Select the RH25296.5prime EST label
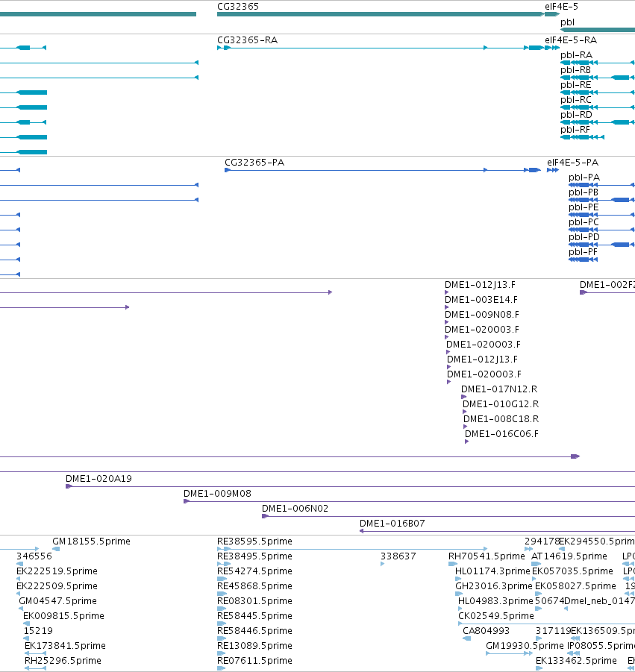Image resolution: width=635 pixels, height=672 pixels. click(63, 661)
